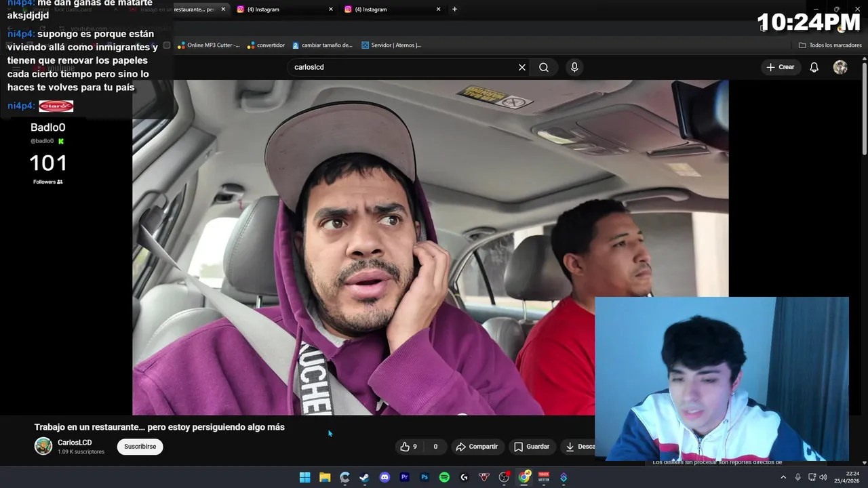Screen dimensions: 868x488
Task: Click the tray microphone icon
Action: (797, 477)
